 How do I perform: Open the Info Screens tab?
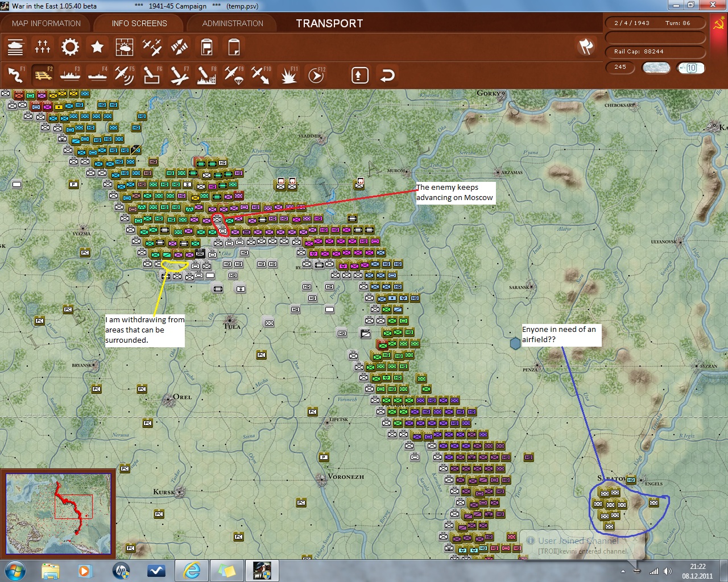pyautogui.click(x=139, y=23)
